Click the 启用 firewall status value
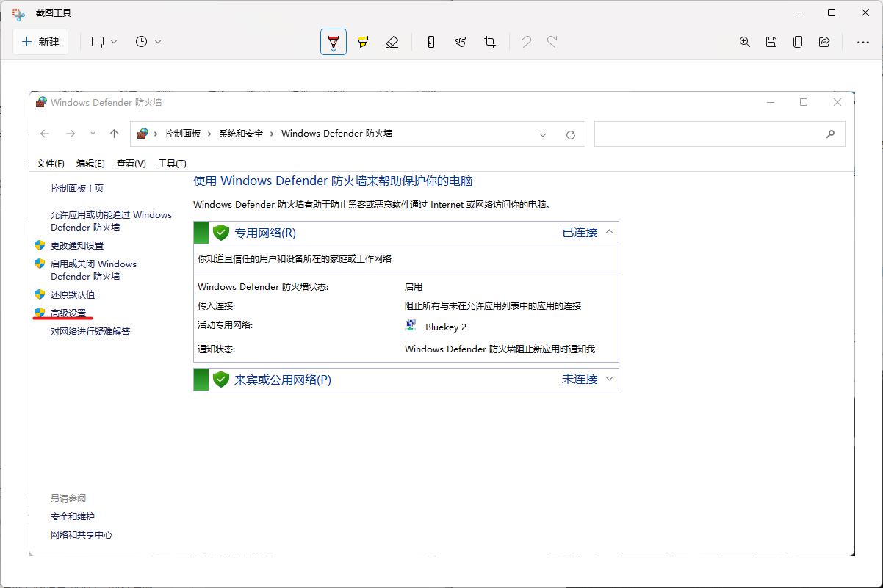This screenshot has width=883, height=588. pyautogui.click(x=414, y=287)
